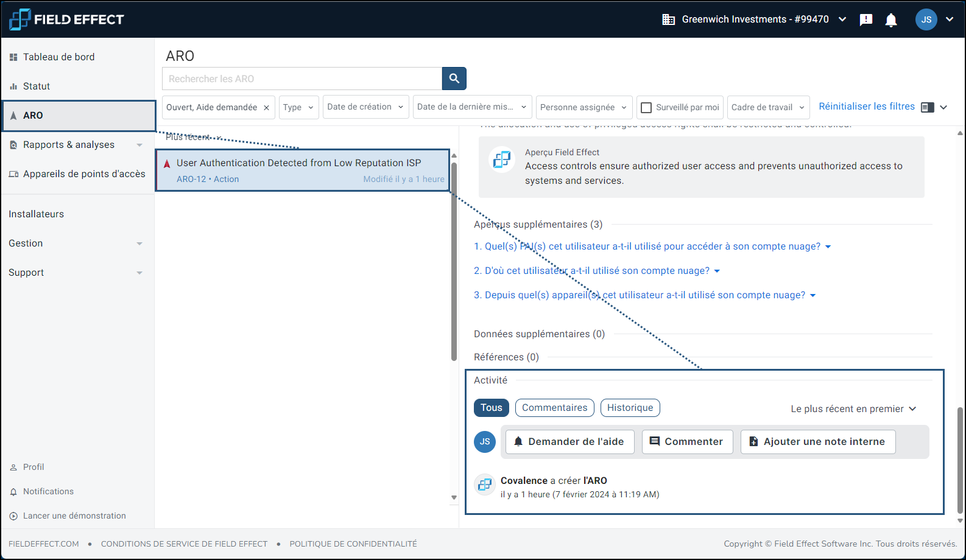This screenshot has height=560, width=966.
Task: Click the JS avatar in Activité
Action: click(485, 441)
